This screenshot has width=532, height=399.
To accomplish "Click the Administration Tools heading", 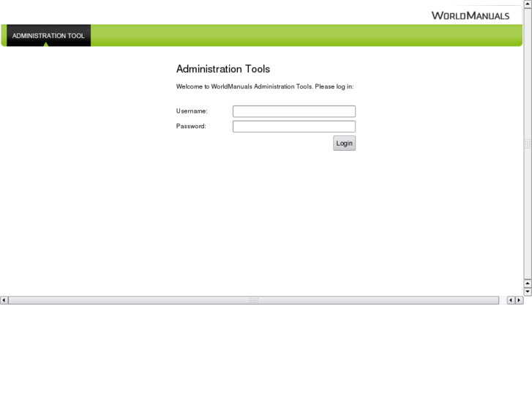I will coord(223,69).
